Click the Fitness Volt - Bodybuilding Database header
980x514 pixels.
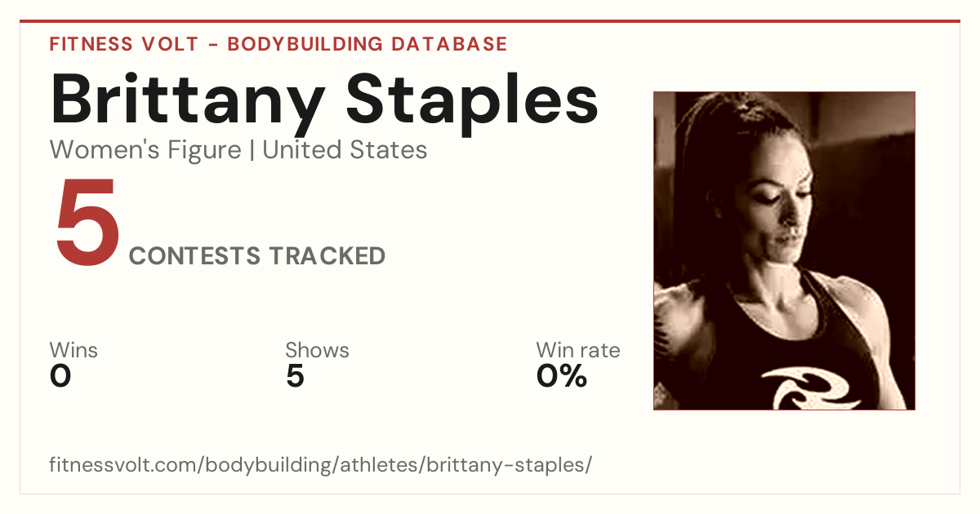point(278,44)
